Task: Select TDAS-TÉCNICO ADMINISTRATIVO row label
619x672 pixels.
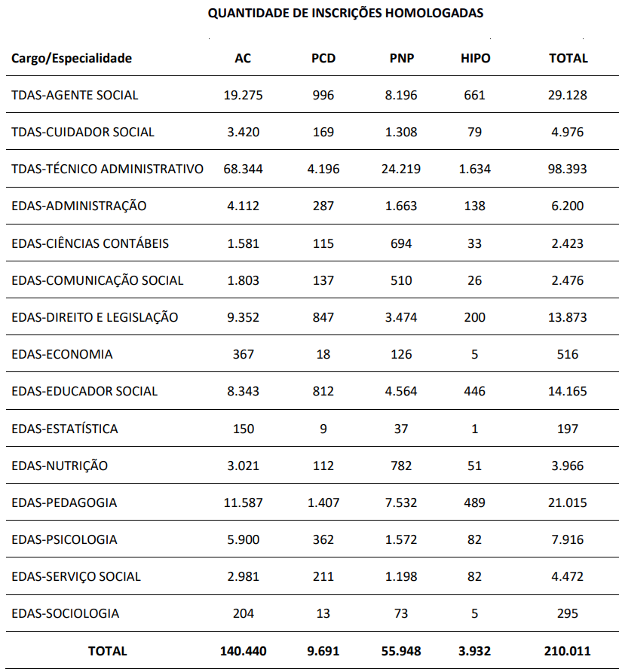Action: (107, 169)
